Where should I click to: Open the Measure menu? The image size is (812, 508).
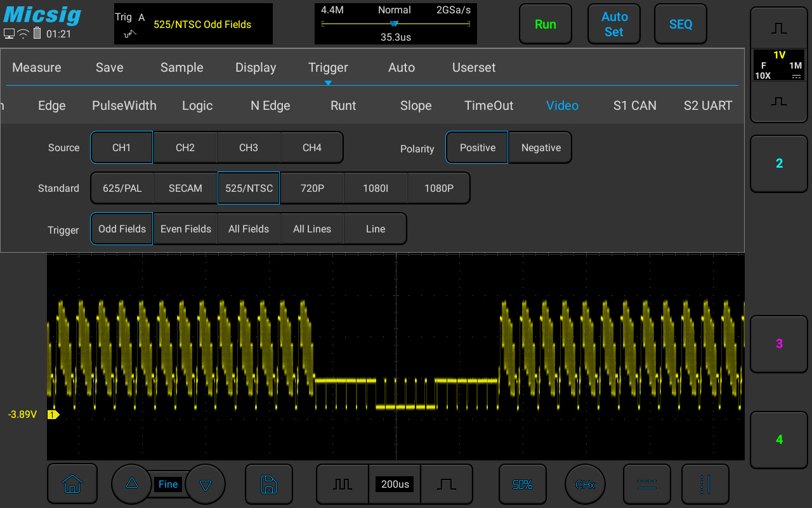37,67
